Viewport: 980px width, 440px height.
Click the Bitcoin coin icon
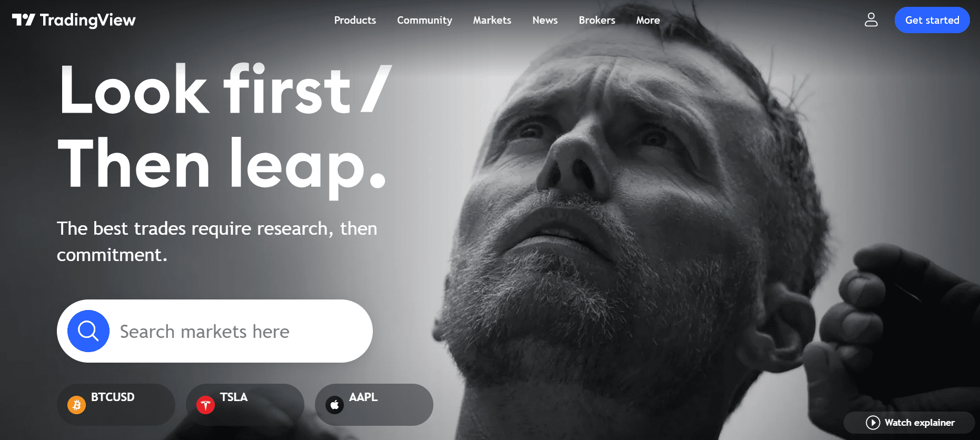click(76, 405)
